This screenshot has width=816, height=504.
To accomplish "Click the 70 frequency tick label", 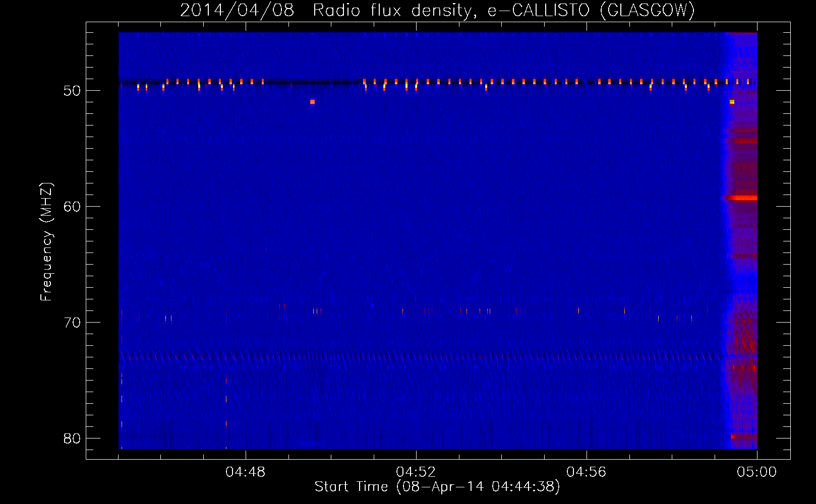I will pyautogui.click(x=72, y=323).
